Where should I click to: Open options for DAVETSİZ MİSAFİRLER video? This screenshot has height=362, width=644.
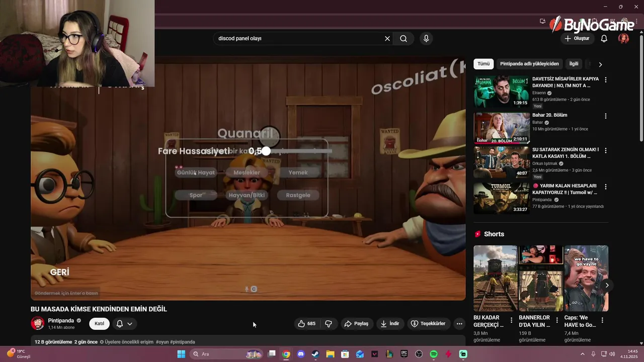tap(606, 80)
